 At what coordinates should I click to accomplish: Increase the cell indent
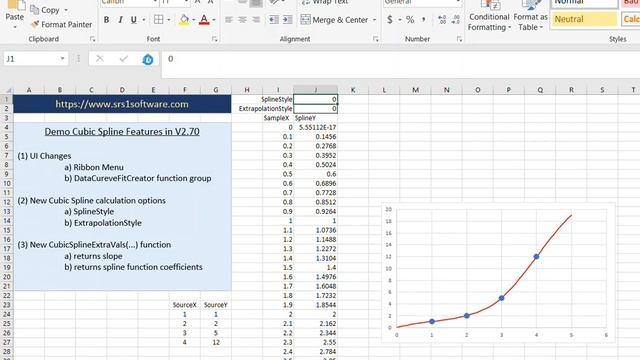287,20
